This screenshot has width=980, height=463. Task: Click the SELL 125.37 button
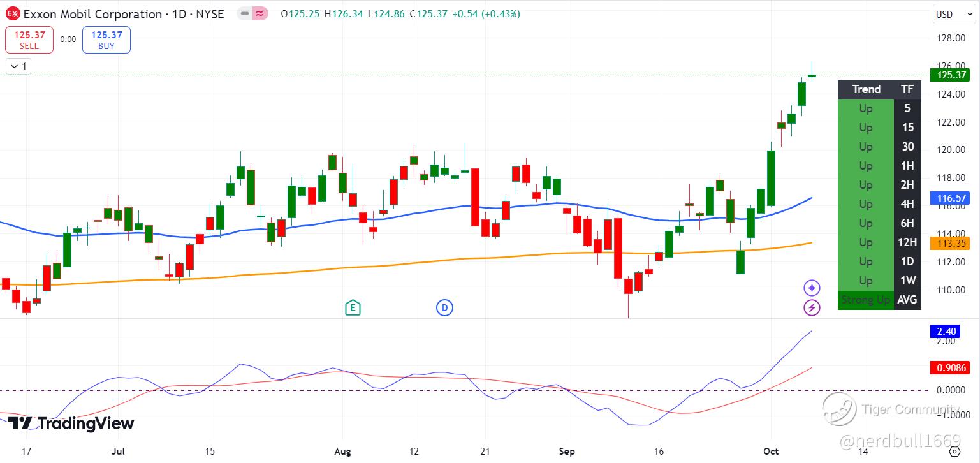(29, 40)
